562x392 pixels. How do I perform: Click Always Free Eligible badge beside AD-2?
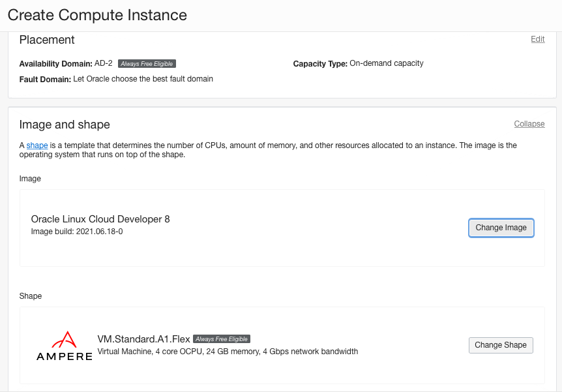point(147,64)
